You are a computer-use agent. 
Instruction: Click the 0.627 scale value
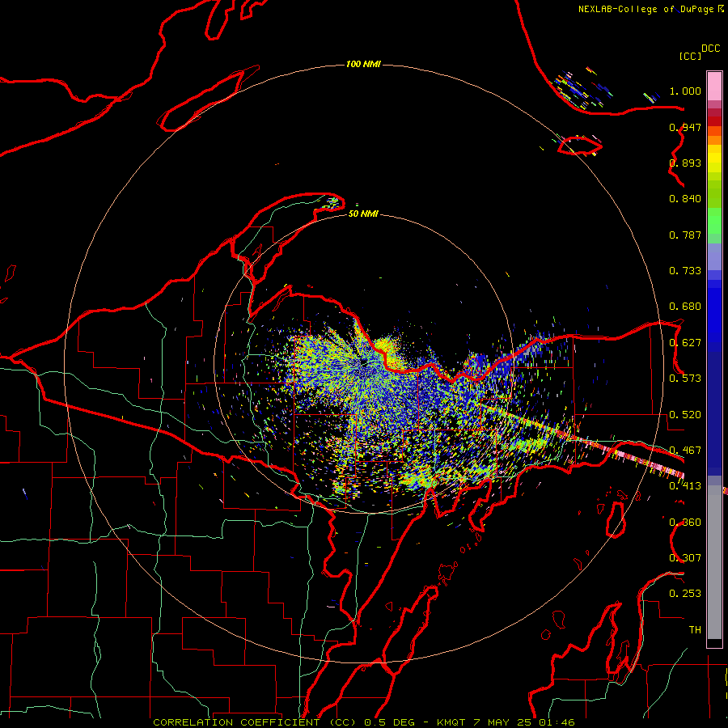click(x=685, y=343)
